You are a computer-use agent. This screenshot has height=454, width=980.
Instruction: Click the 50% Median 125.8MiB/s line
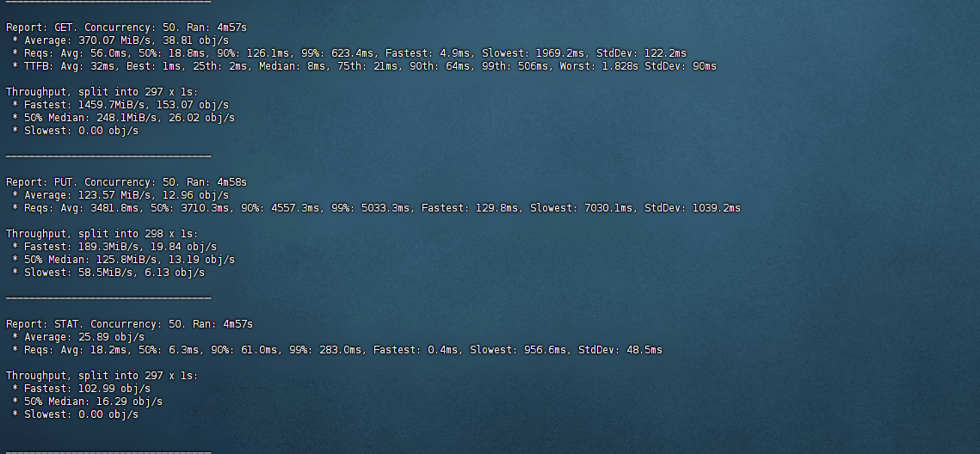(123, 259)
